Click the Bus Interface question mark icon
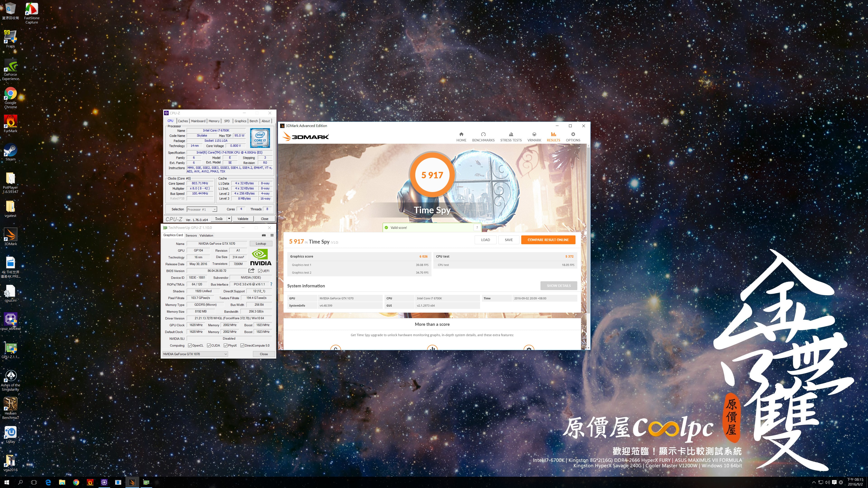 [271, 284]
